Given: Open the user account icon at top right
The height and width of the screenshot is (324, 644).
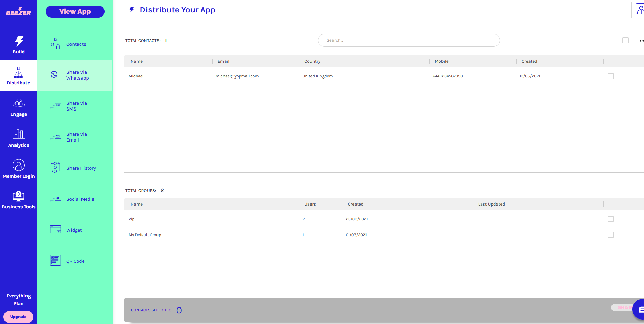Looking at the screenshot, I should point(640,9).
